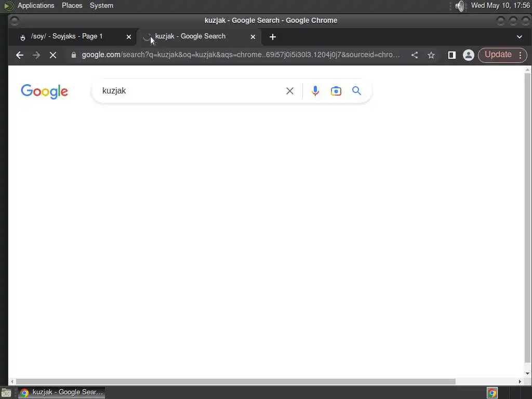Open Chrome three-dot menu
The width and height of the screenshot is (532, 399).
click(521, 55)
